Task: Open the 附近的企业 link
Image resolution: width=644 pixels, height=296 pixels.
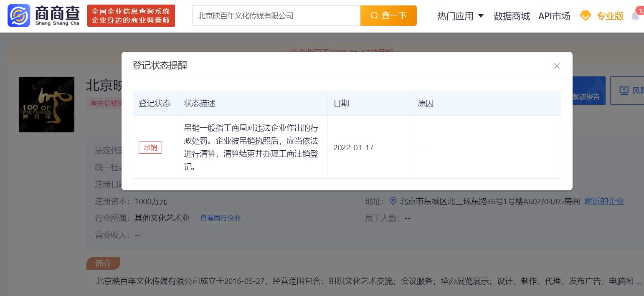Action: [x=604, y=201]
